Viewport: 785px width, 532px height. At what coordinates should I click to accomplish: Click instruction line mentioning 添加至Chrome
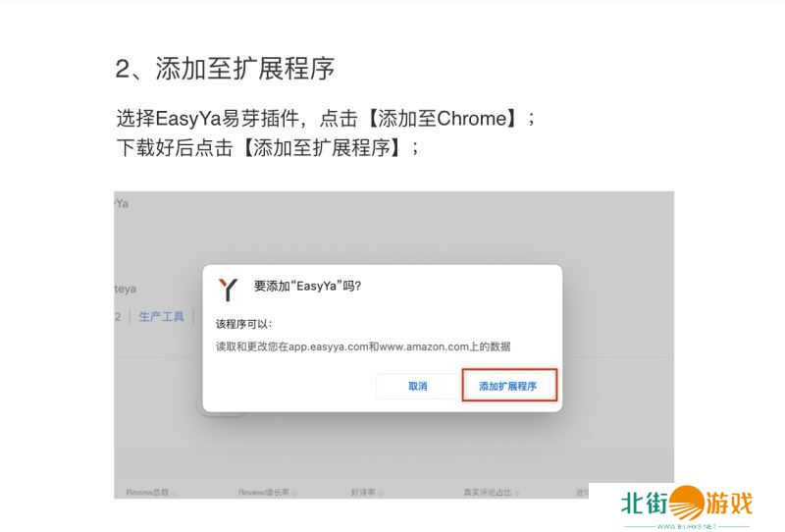point(326,119)
